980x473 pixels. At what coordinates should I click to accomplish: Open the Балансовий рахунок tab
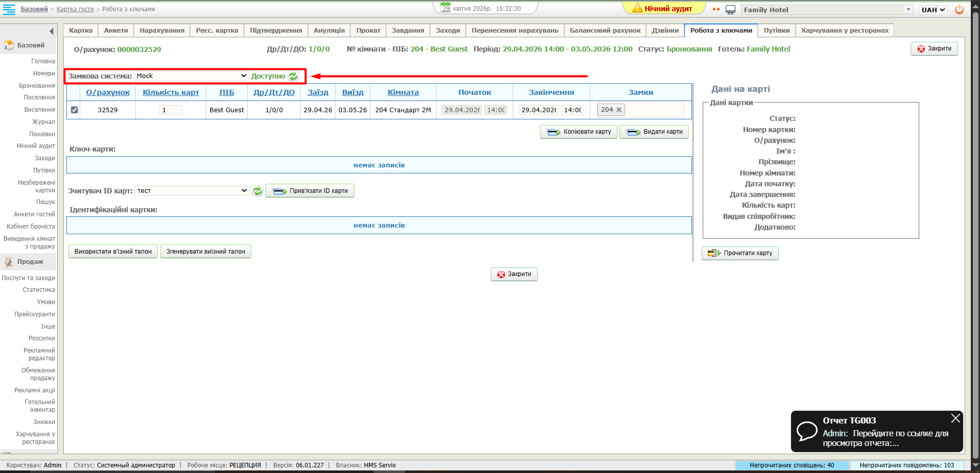[x=605, y=31]
